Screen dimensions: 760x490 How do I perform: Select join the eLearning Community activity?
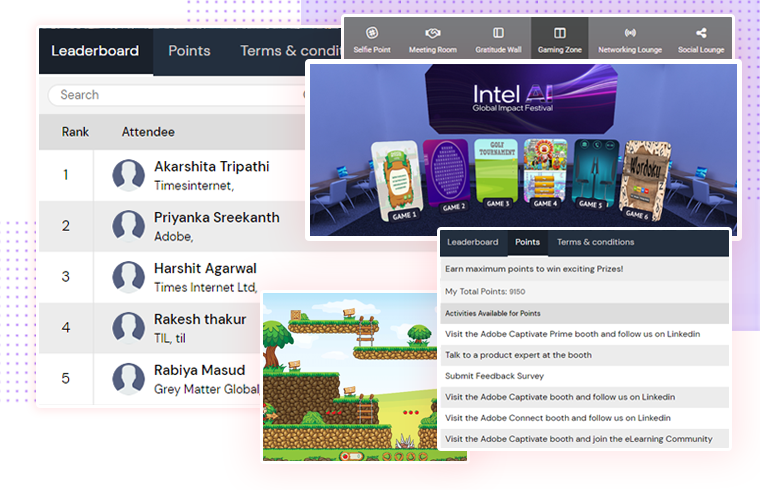pos(585,439)
